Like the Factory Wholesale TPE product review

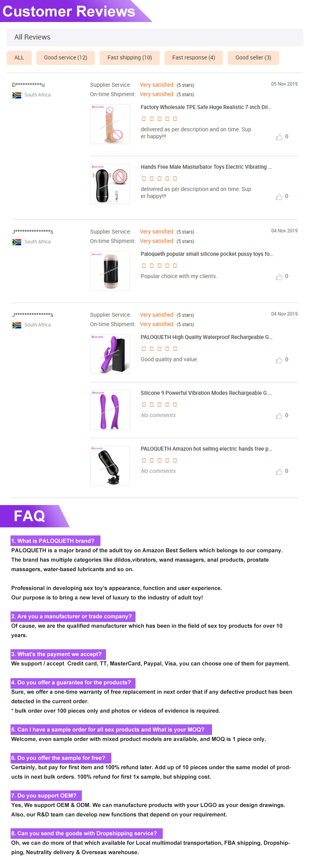coord(279,137)
